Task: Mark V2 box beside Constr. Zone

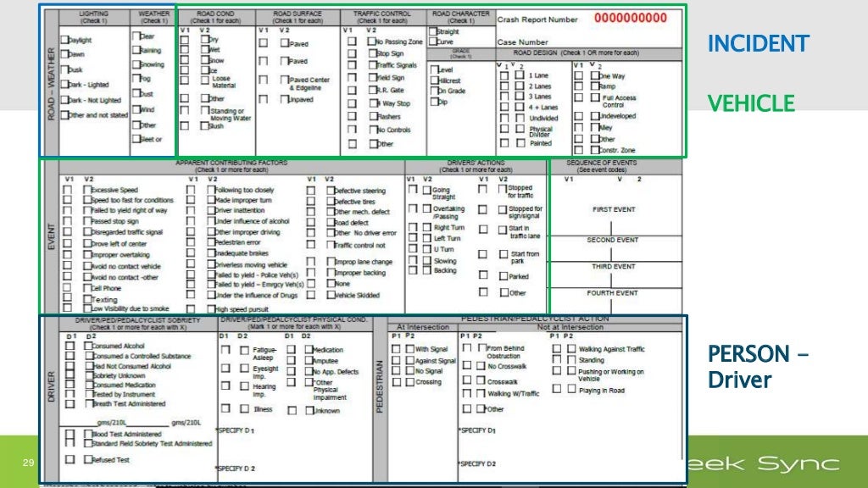Action: click(595, 149)
